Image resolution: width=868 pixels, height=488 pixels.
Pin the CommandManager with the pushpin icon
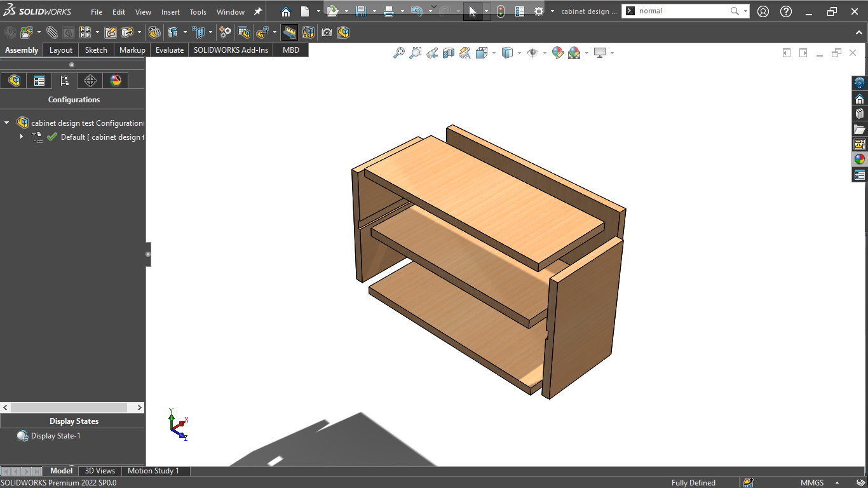point(257,11)
